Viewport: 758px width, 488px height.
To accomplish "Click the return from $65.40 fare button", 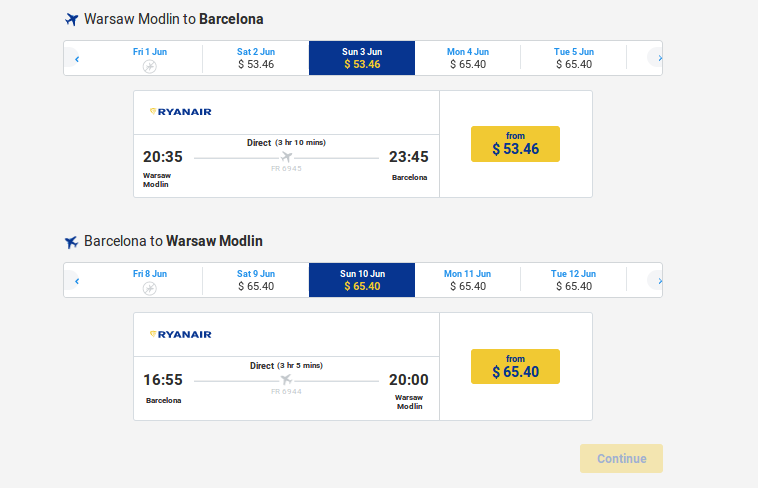I will (515, 367).
